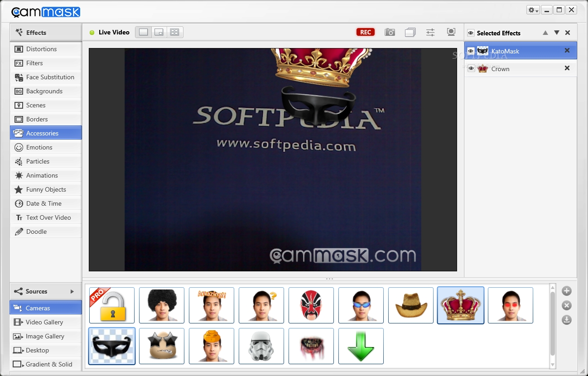Move selected effect up
Viewport: 588px width, 376px height.
tap(545, 33)
